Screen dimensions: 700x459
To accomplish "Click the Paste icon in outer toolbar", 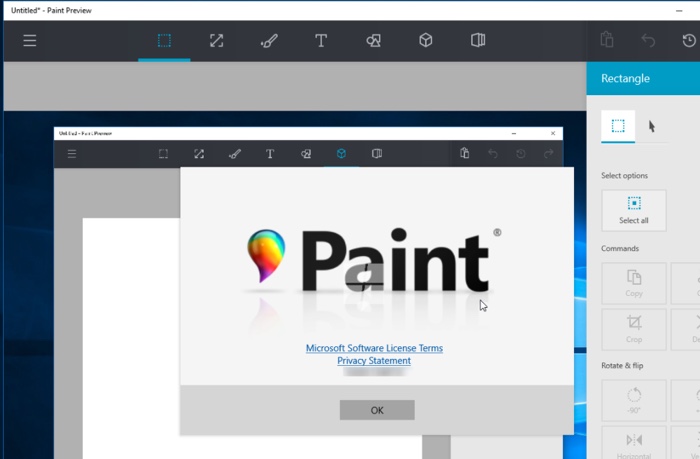I will click(607, 40).
